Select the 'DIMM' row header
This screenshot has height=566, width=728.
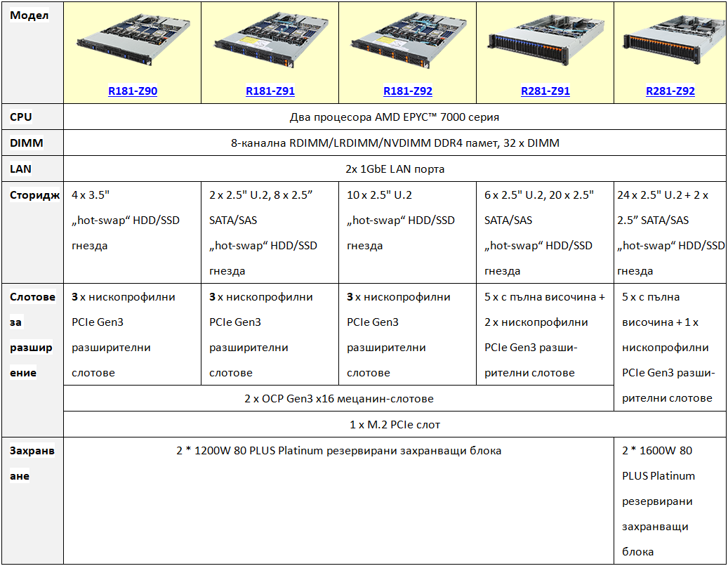[x=32, y=143]
